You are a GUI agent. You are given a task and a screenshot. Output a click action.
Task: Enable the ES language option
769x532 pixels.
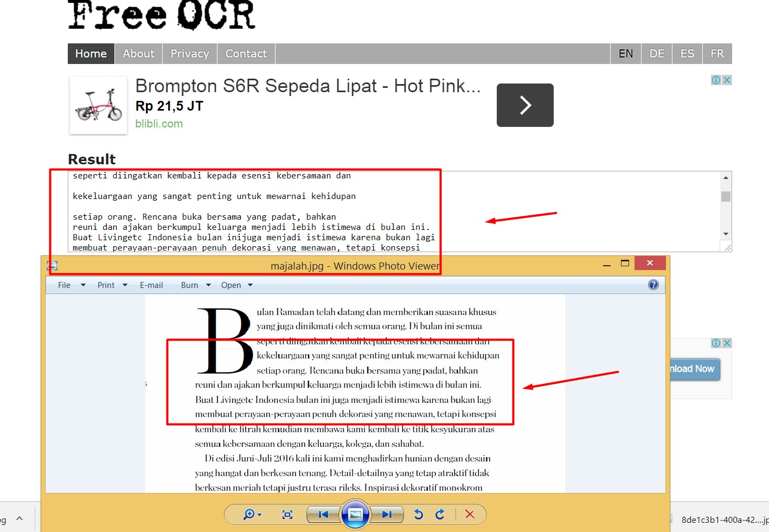click(x=687, y=53)
